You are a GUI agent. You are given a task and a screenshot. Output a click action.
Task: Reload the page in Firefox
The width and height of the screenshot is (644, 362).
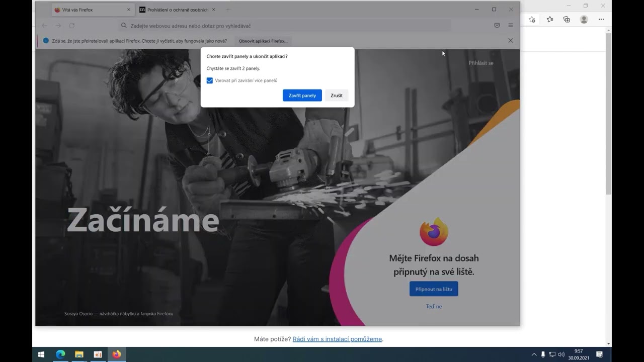tap(72, 26)
